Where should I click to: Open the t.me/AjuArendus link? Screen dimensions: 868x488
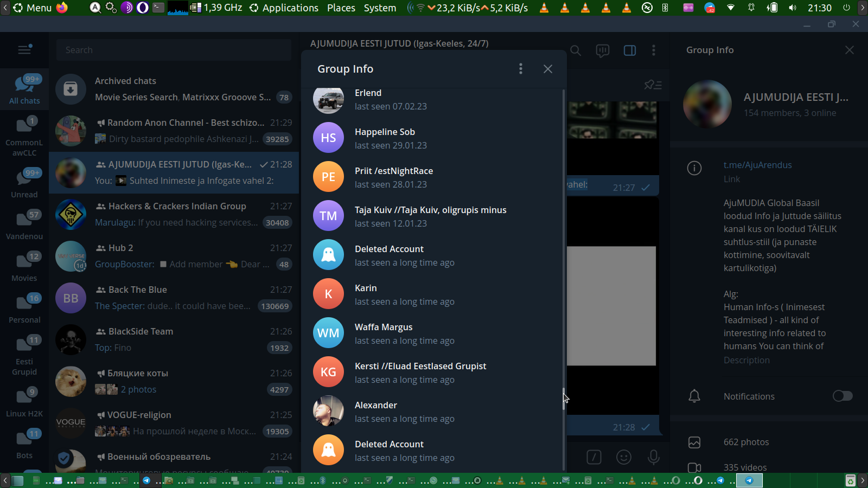tap(757, 165)
